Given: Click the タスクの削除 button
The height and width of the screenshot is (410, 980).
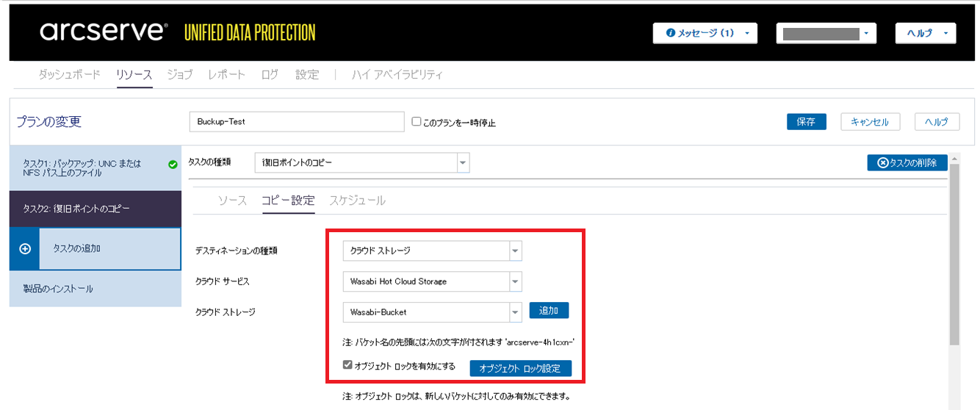Looking at the screenshot, I should [907, 163].
